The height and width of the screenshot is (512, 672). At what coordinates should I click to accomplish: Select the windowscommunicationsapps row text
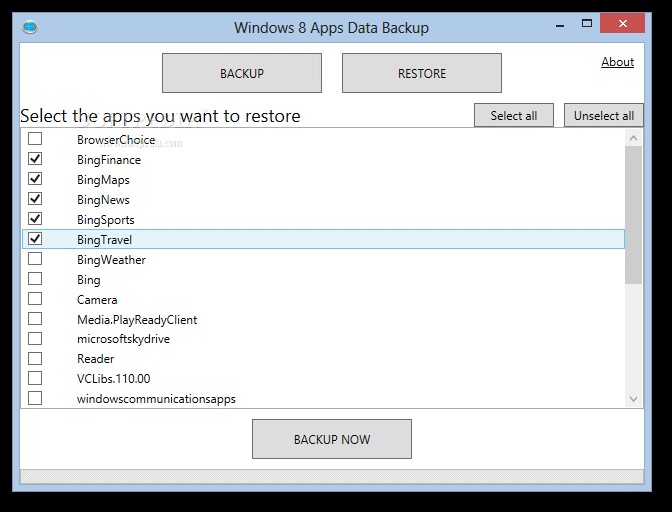click(x=156, y=399)
